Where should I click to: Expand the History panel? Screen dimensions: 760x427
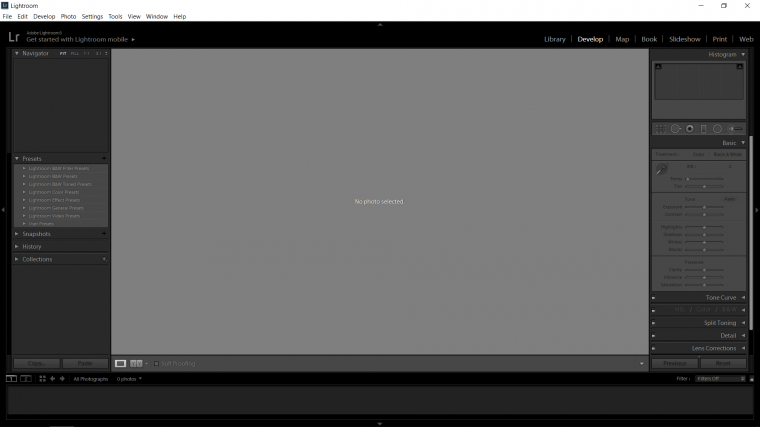(17, 246)
